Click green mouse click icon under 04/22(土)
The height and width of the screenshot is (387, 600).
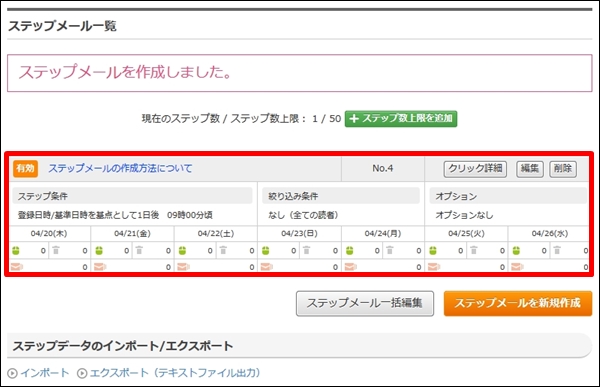tap(183, 251)
